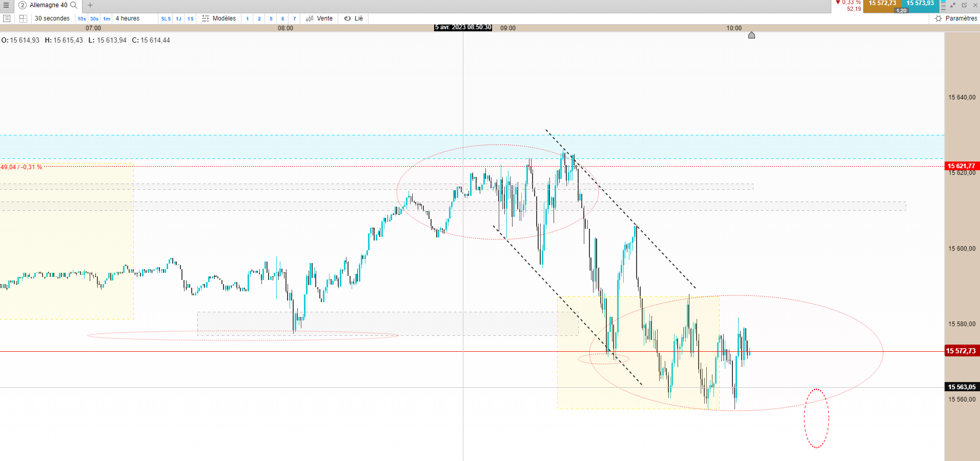Open the 30 secondes timeframe selector
The image size is (980, 461).
(x=52, y=18)
